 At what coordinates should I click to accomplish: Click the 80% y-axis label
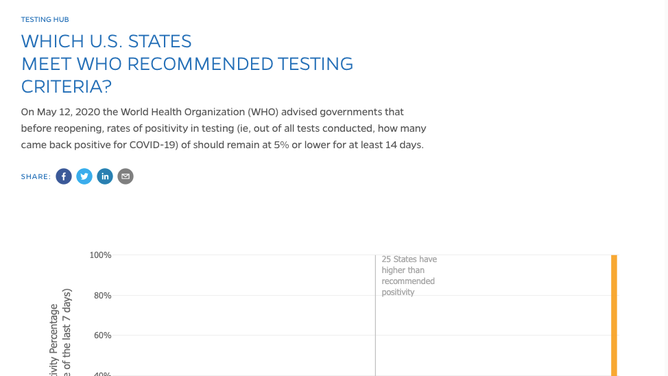[102, 296]
